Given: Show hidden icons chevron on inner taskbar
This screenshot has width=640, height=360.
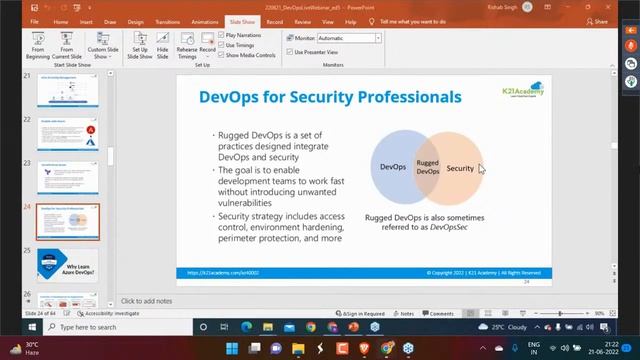Looking at the screenshot, I should pyautogui.click(x=537, y=327).
